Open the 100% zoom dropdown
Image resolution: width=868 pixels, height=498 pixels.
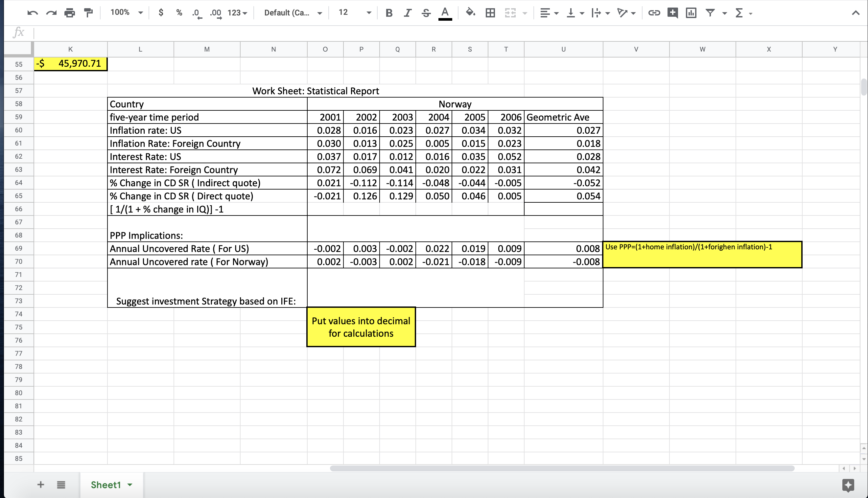(127, 13)
